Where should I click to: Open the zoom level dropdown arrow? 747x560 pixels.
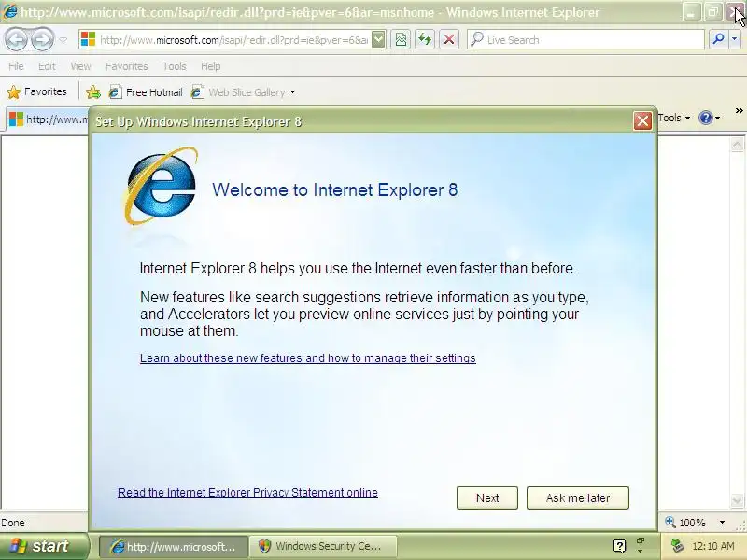pos(722,523)
